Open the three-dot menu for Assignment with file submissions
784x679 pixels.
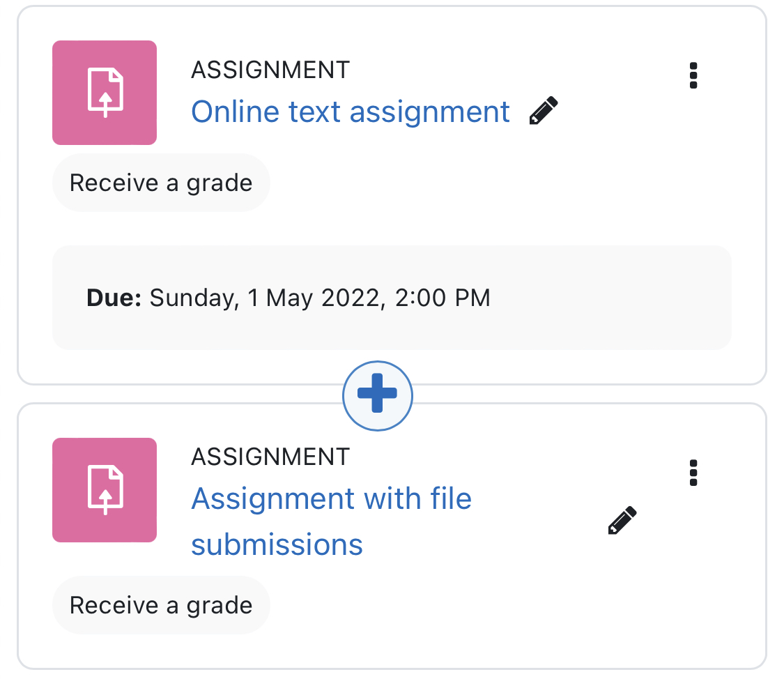[x=693, y=473]
